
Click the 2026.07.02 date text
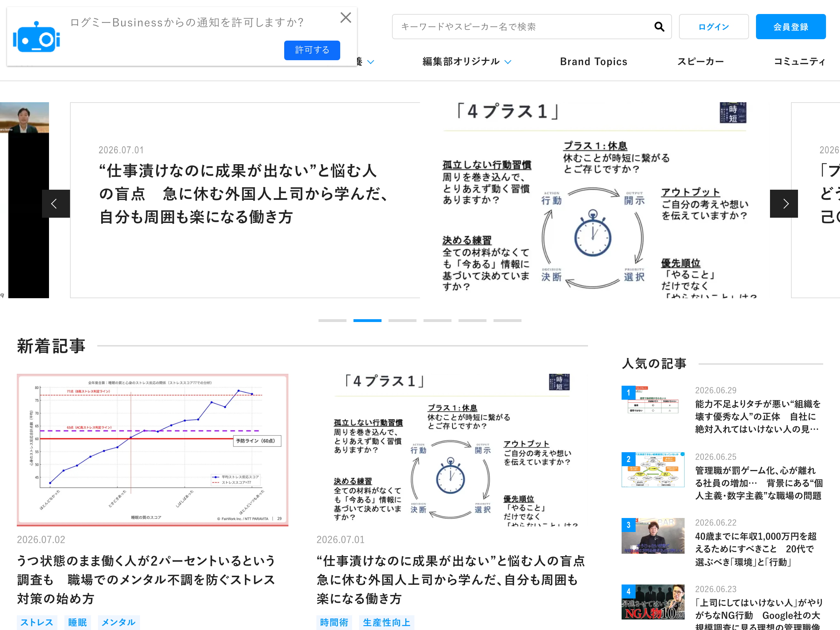pos(41,540)
